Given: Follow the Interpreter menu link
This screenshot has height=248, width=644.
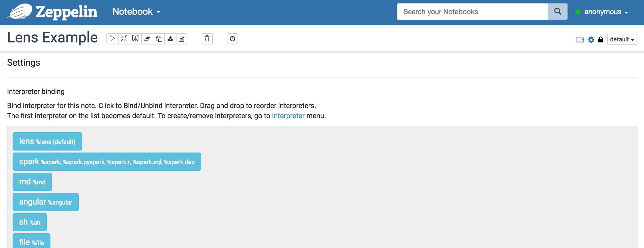Looking at the screenshot, I should [288, 116].
